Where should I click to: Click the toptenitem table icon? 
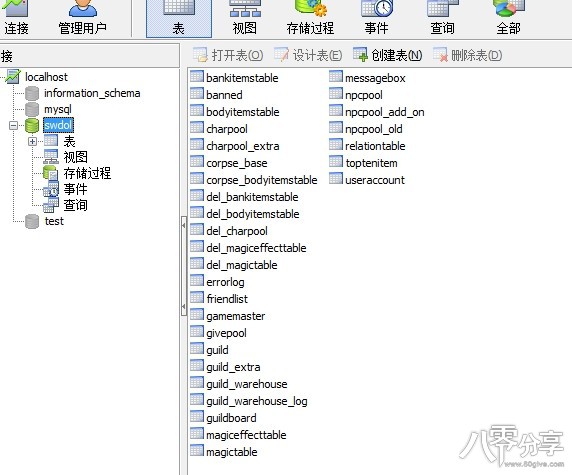coord(336,162)
